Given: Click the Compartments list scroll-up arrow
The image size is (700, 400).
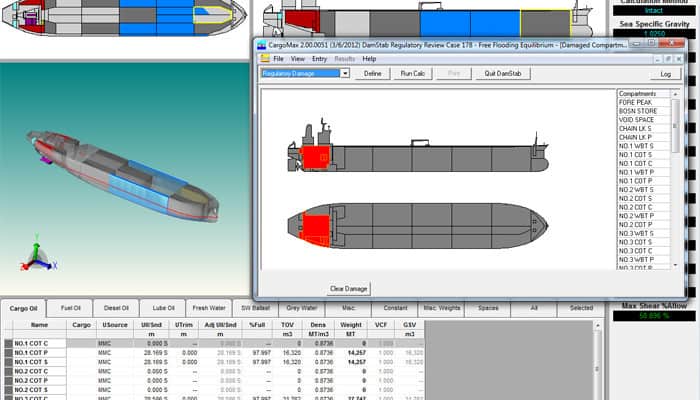Looking at the screenshot, I should (675, 95).
